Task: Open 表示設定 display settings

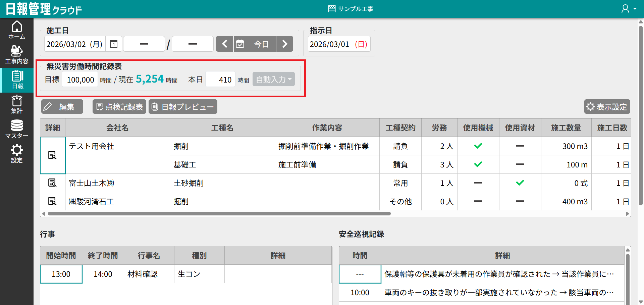Action: tap(607, 107)
